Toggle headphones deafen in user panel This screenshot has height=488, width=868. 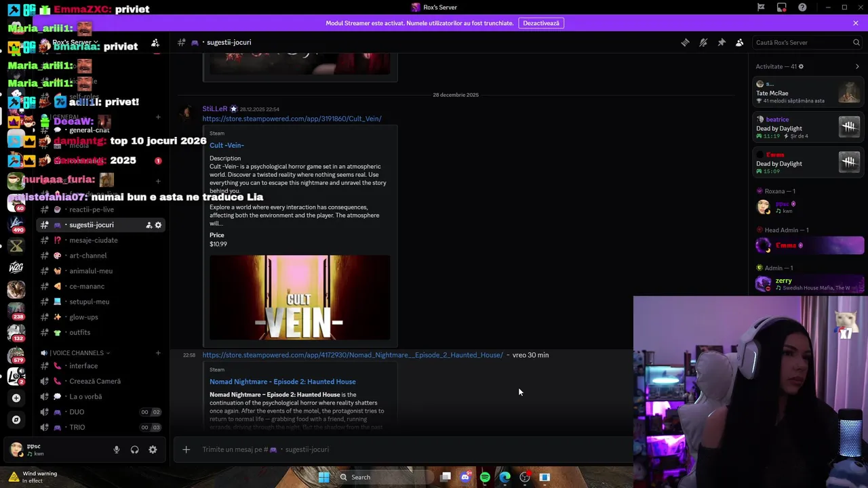click(135, 449)
